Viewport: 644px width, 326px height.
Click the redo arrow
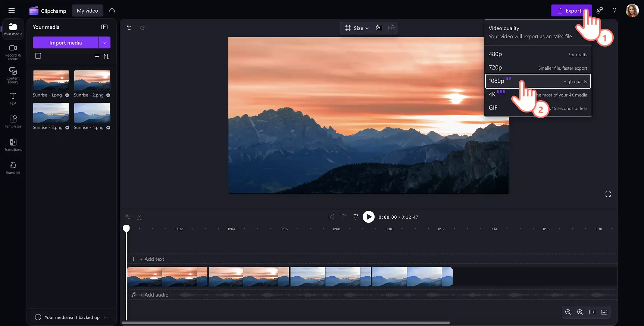[x=142, y=28]
